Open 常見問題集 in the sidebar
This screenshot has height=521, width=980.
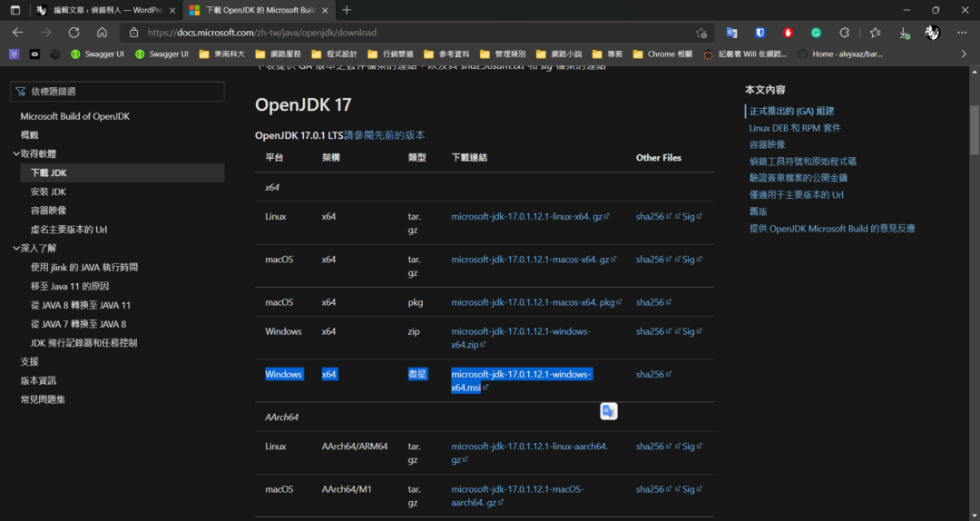point(43,399)
